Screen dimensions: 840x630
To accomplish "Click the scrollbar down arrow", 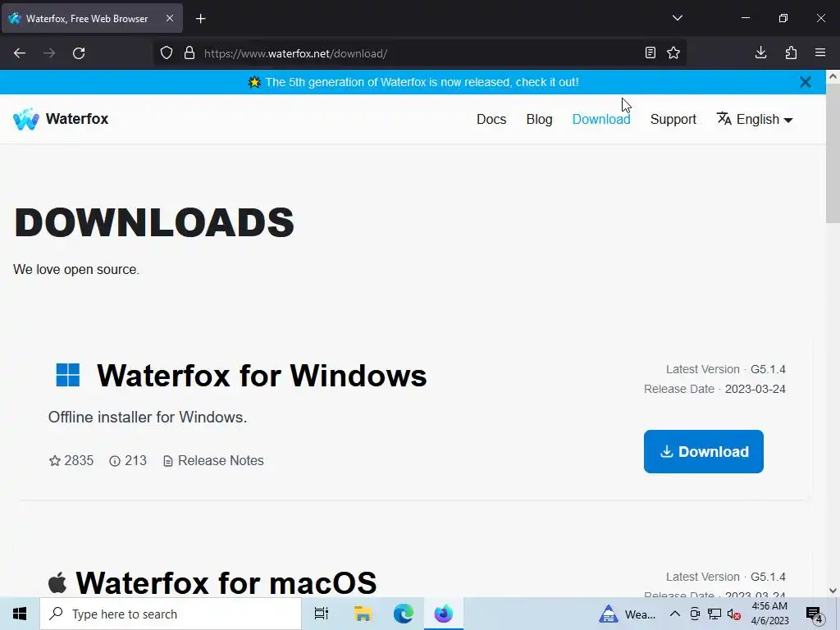I will tap(833, 591).
